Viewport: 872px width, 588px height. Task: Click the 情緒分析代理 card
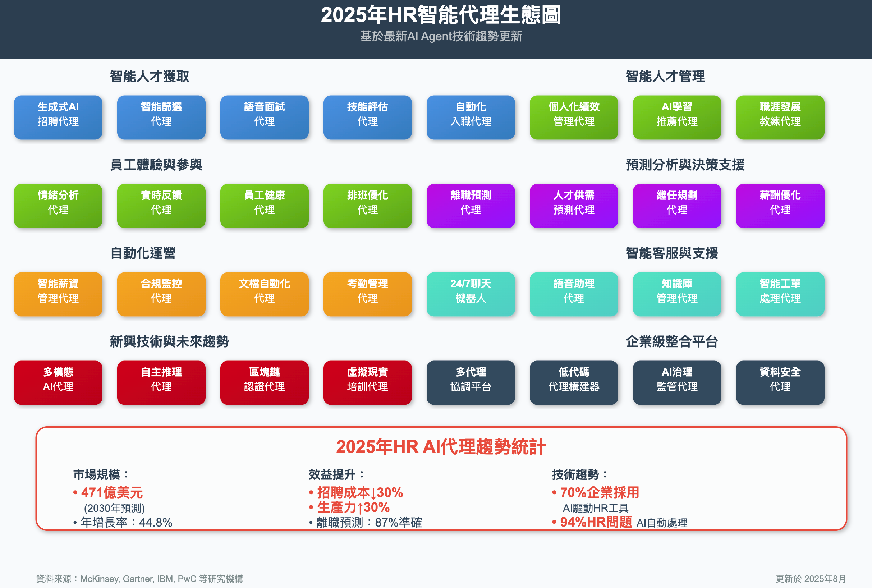(58, 206)
